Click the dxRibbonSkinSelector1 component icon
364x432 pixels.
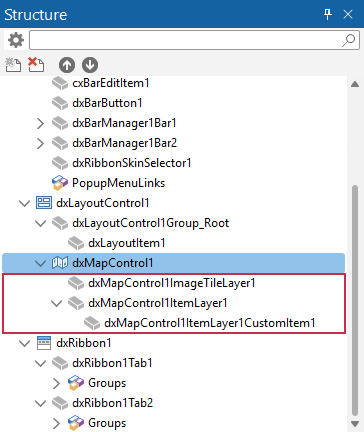(x=60, y=163)
